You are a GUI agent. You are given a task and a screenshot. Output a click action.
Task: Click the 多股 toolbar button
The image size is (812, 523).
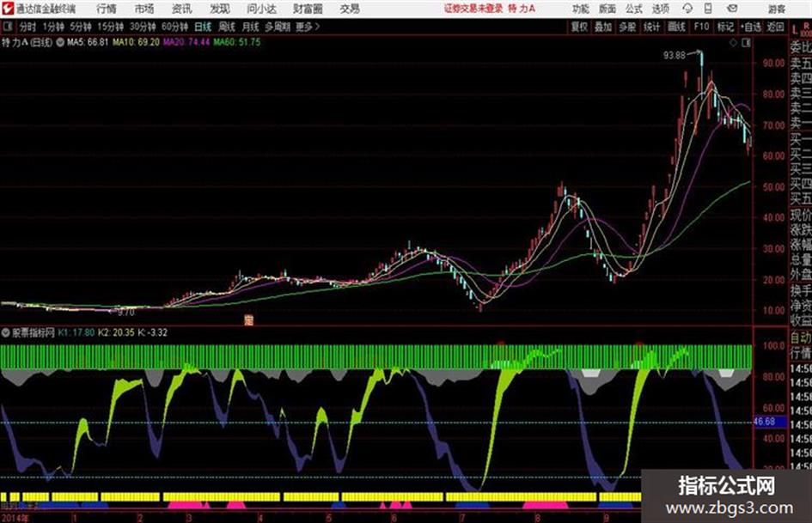coord(627,27)
